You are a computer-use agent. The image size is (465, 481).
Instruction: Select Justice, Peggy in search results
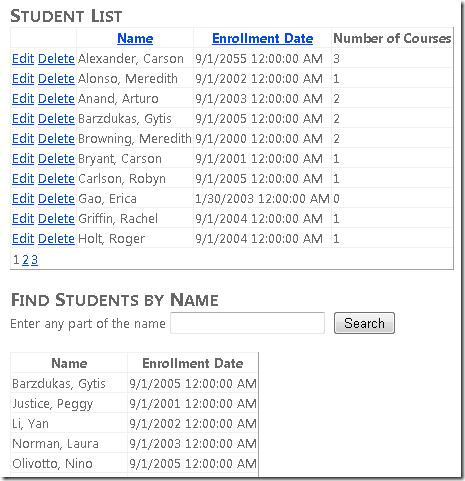click(x=134, y=403)
